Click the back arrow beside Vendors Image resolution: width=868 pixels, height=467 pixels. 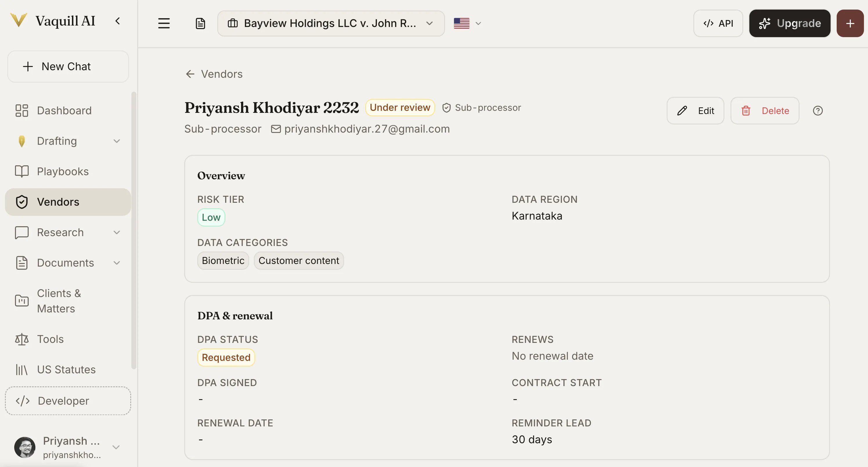click(190, 74)
